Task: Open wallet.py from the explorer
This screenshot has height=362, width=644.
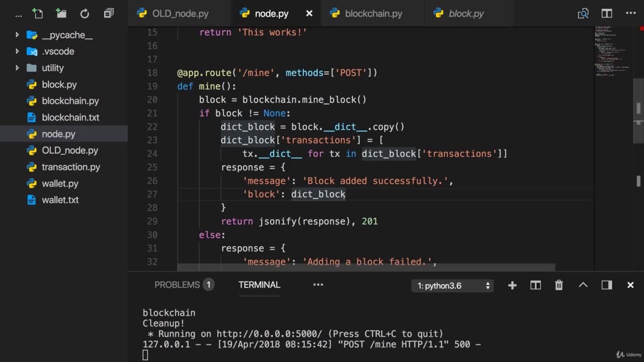Action: pos(60,184)
